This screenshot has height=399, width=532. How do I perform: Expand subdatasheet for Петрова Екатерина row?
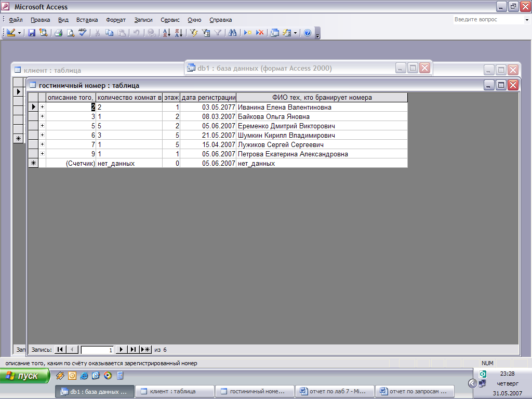click(42, 154)
